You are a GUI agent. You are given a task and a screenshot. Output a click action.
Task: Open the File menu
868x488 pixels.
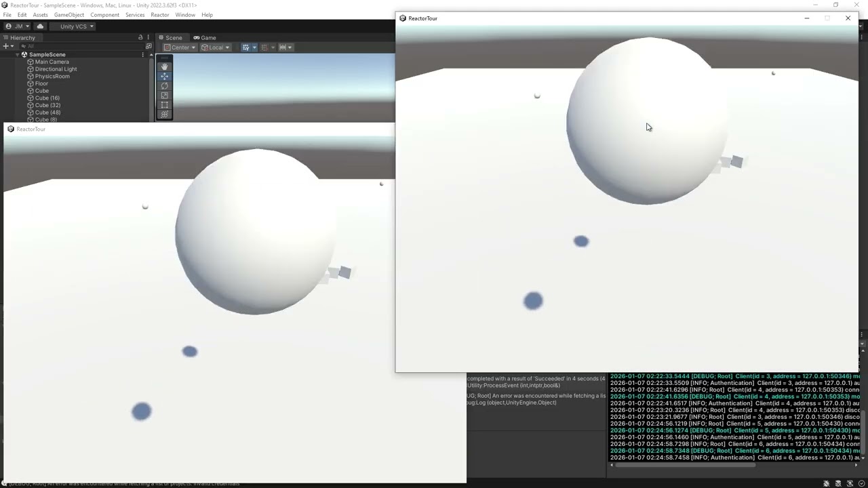[x=7, y=15]
